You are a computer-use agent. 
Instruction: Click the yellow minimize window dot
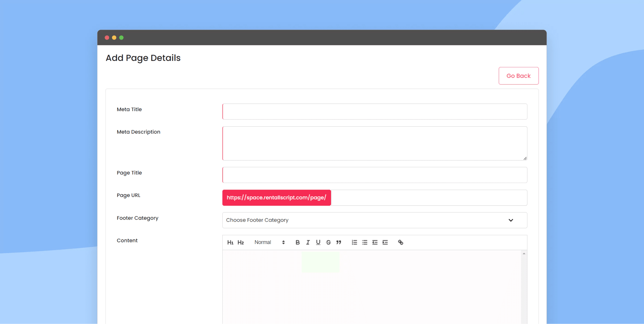click(x=114, y=38)
